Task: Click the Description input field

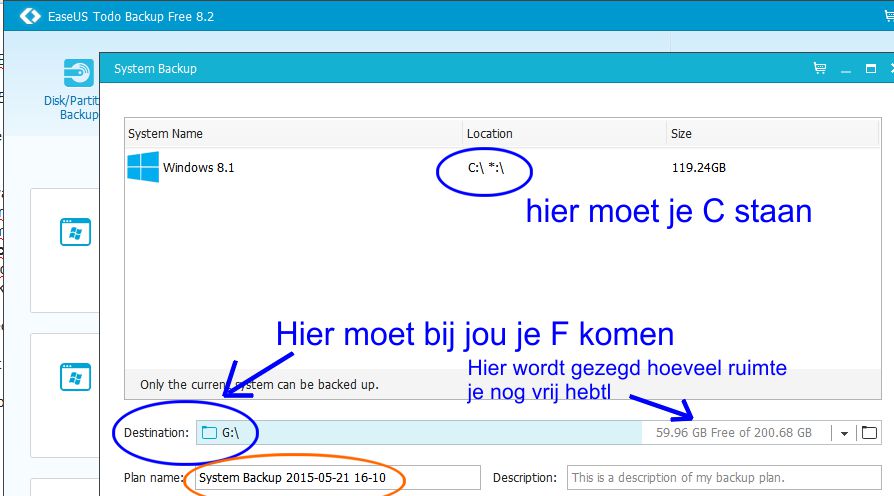Action: click(x=724, y=478)
